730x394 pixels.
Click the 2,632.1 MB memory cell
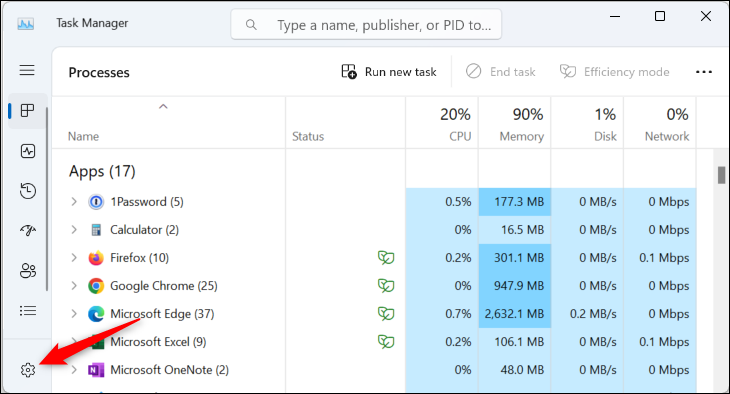pos(514,314)
